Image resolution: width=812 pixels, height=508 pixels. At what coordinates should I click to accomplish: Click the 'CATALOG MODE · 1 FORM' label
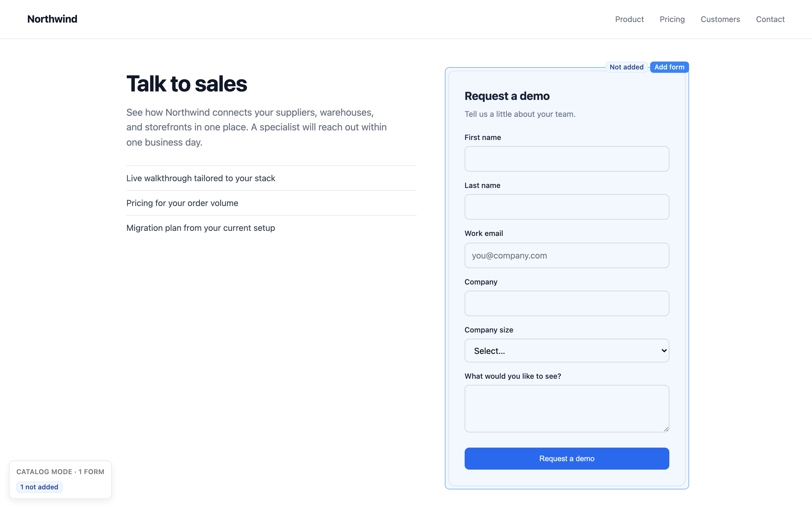(x=60, y=472)
